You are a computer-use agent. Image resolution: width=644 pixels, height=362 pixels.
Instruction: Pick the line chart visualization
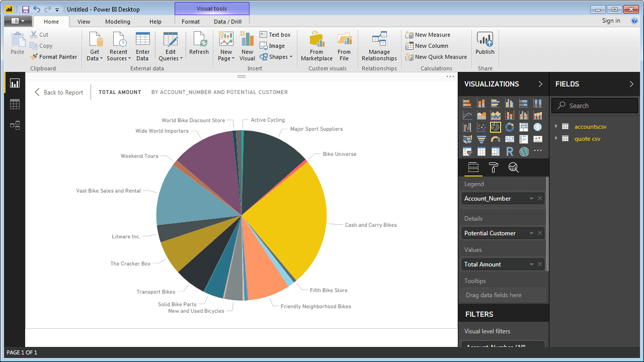tap(467, 115)
